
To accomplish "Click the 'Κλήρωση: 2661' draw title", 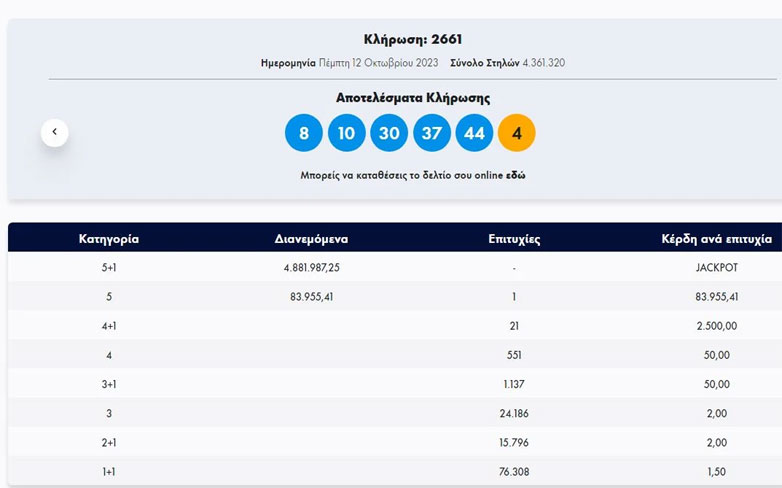I will 412,40.
